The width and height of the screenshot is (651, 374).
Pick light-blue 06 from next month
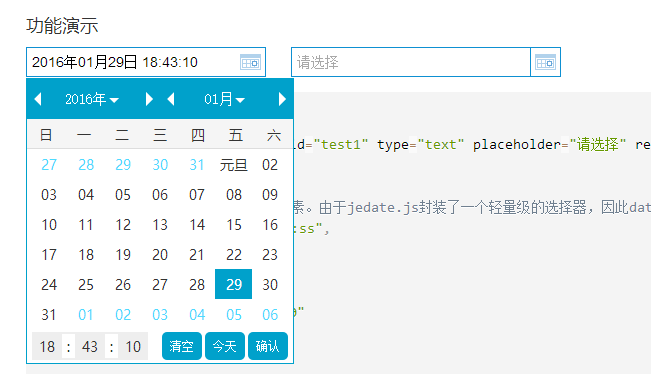coord(270,314)
